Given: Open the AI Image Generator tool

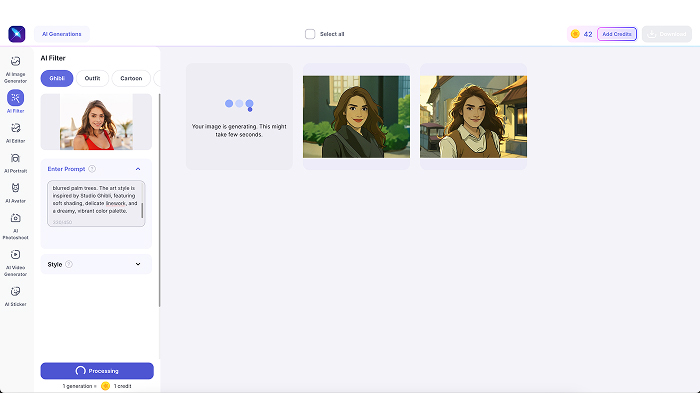Looking at the screenshot, I should pyautogui.click(x=16, y=70).
